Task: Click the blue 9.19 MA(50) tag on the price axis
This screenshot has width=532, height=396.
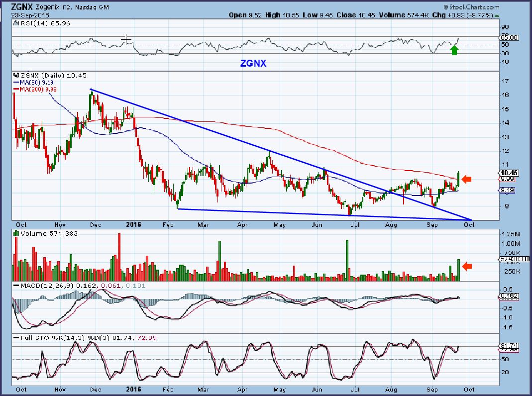Action: click(x=508, y=190)
